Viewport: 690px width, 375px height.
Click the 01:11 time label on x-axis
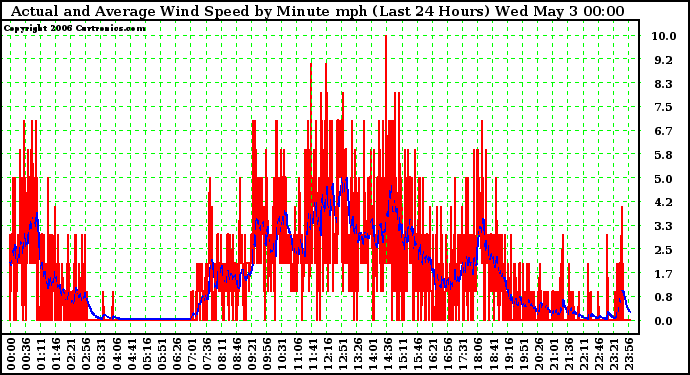41,354
